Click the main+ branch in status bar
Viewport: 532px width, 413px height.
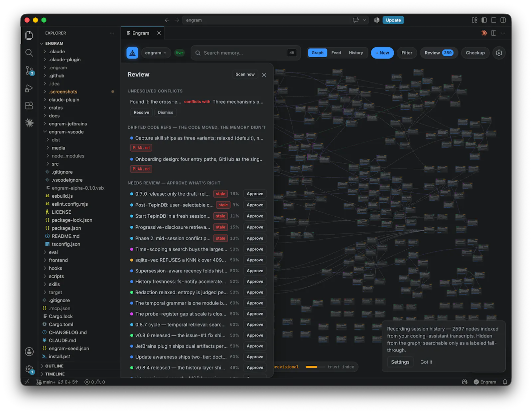pyautogui.click(x=46, y=382)
